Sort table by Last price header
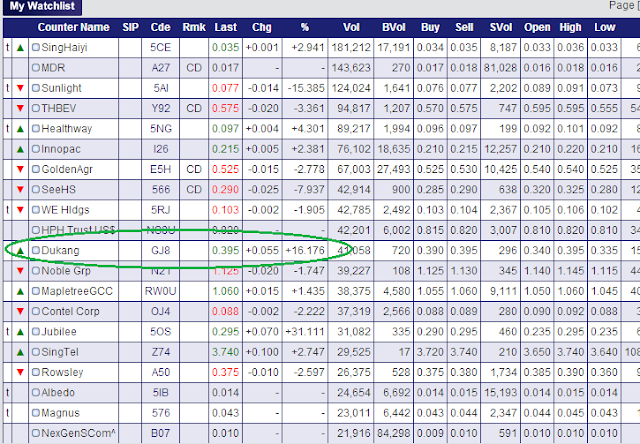 226,27
